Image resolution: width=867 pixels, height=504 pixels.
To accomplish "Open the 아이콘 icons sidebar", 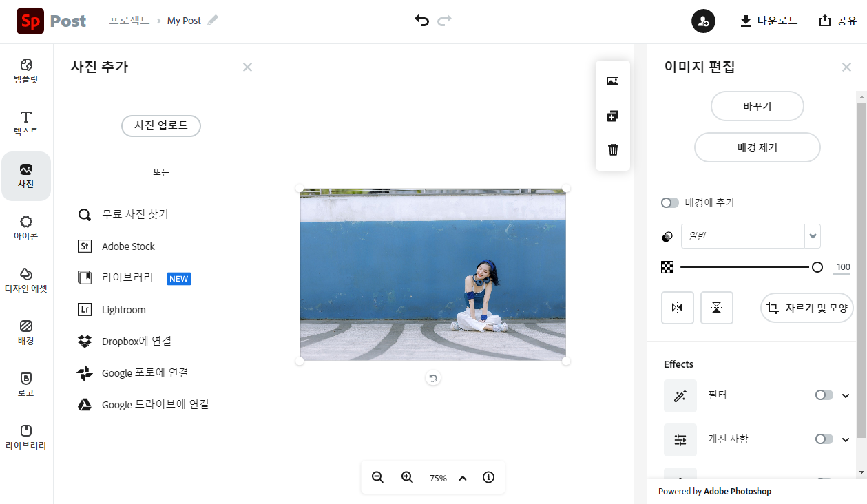I will pyautogui.click(x=26, y=229).
